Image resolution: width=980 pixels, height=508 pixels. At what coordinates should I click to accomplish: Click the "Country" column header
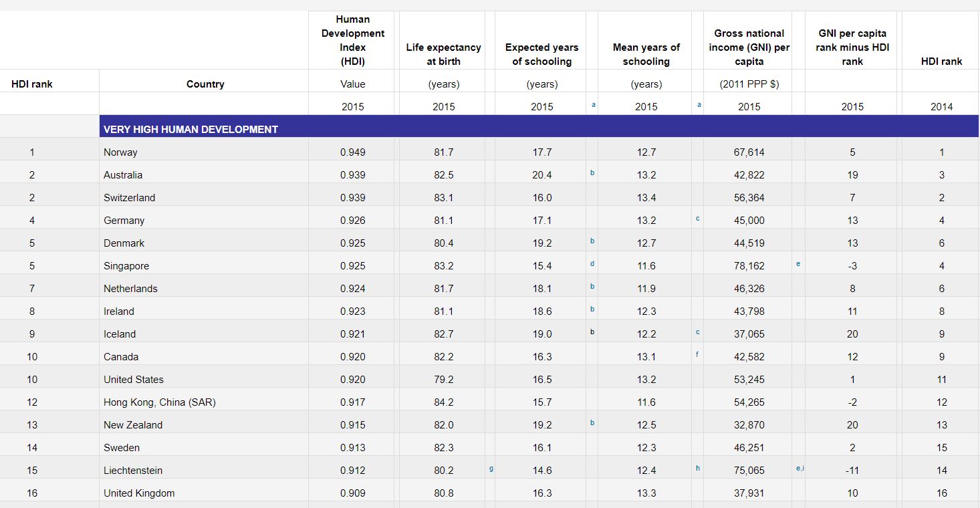click(x=205, y=84)
